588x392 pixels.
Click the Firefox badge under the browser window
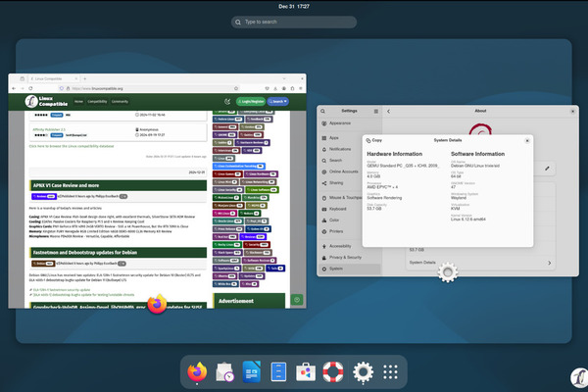157,304
